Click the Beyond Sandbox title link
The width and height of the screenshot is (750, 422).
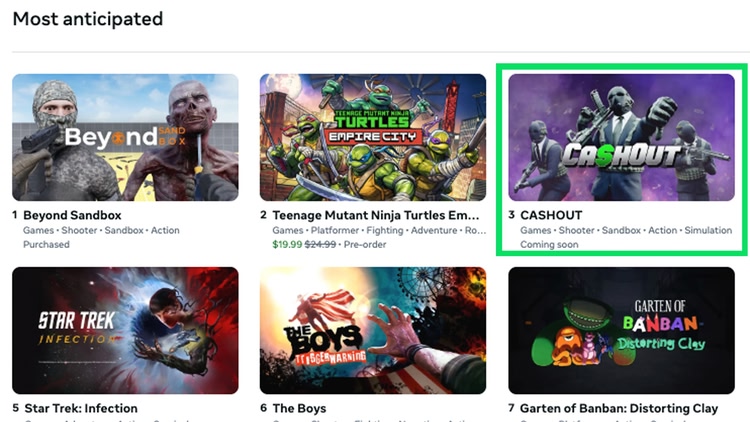click(71, 215)
